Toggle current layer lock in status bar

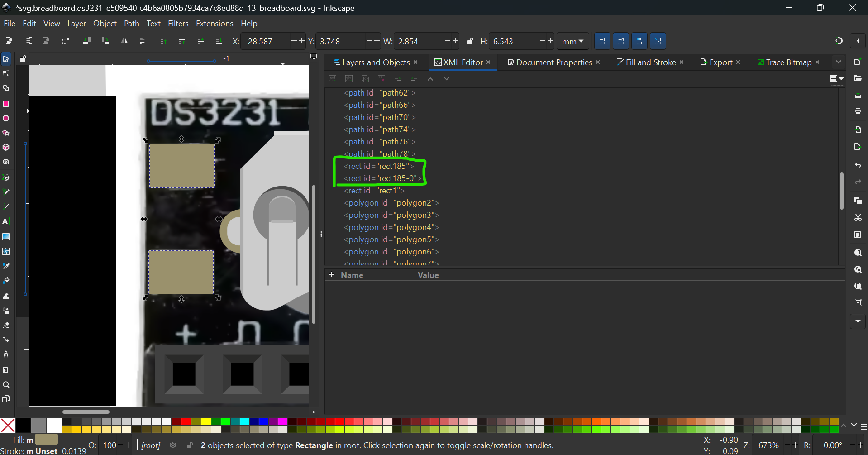coord(190,445)
